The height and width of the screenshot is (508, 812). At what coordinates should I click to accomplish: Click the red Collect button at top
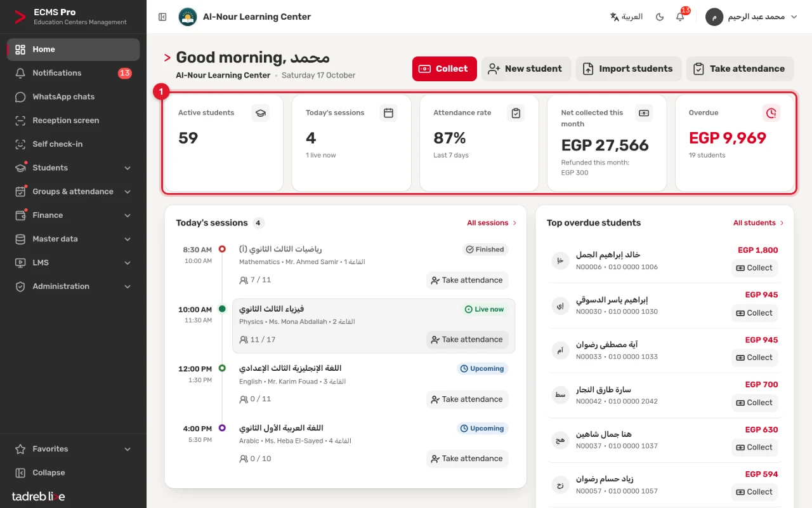point(444,69)
